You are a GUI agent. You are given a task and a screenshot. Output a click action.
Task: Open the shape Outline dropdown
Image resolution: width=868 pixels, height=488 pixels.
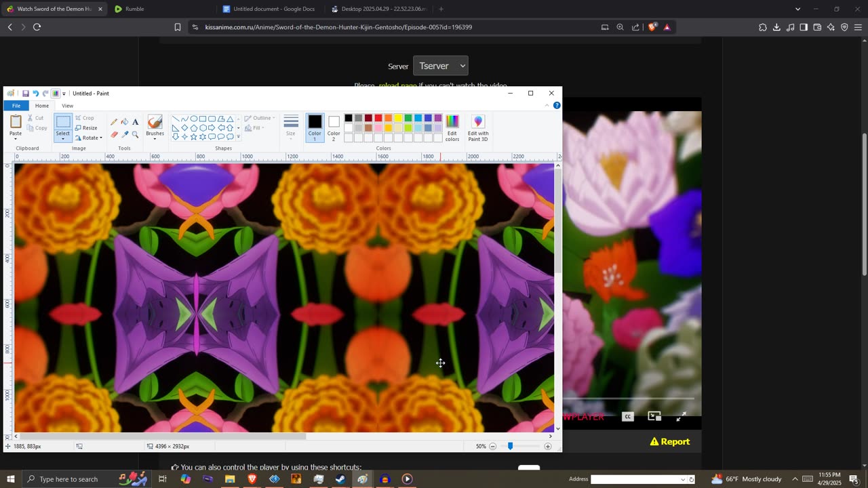pyautogui.click(x=259, y=118)
